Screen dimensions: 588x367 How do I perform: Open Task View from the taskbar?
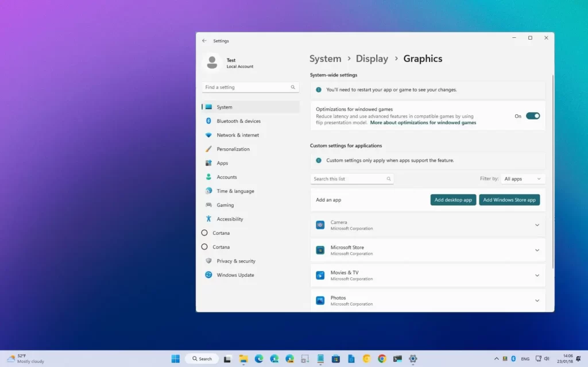(227, 359)
